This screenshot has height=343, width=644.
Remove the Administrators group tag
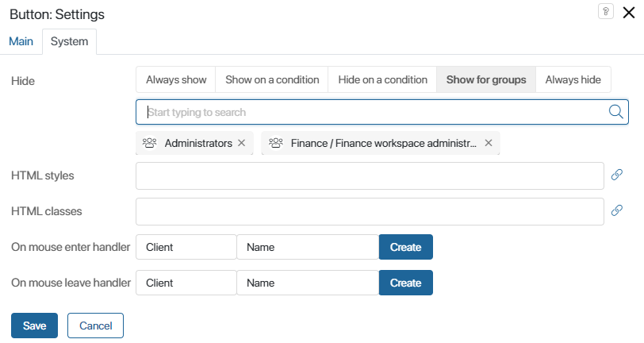pos(241,144)
